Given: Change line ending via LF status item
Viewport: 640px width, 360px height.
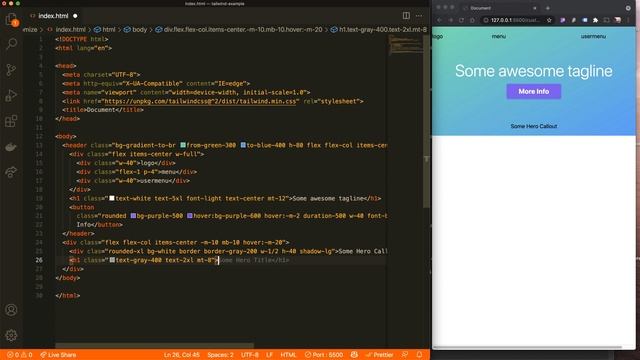Looking at the screenshot, I should pos(269,355).
